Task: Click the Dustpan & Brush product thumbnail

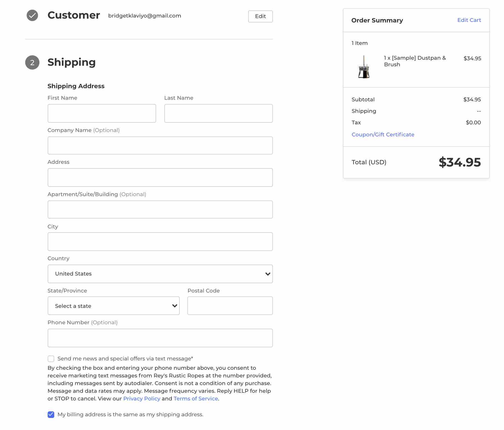Action: 363,68
